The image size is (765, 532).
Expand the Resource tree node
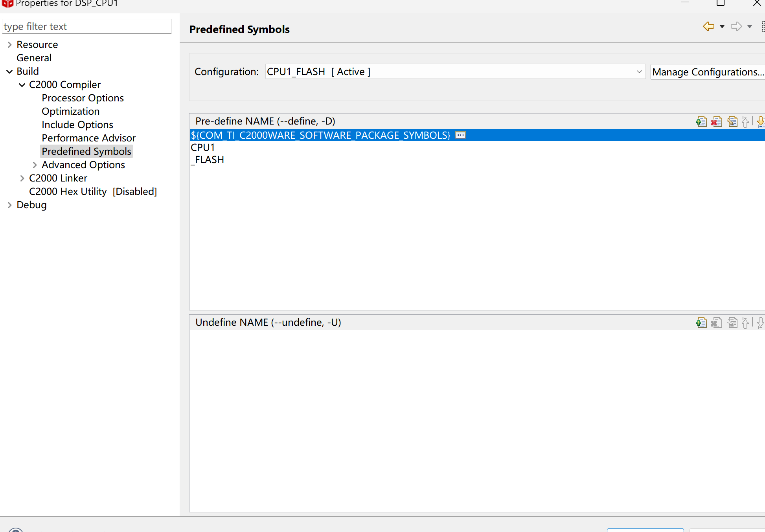coord(9,45)
